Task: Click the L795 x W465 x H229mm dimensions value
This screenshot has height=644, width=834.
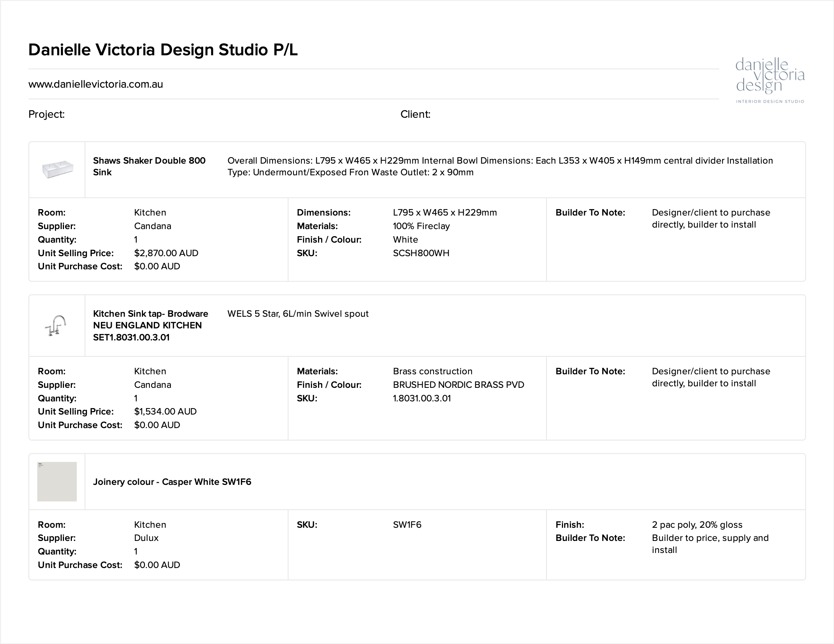Action: [x=445, y=213]
